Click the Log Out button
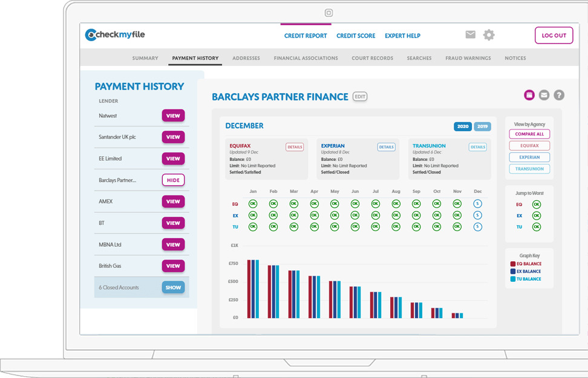This screenshot has width=588, height=378. 554,35
